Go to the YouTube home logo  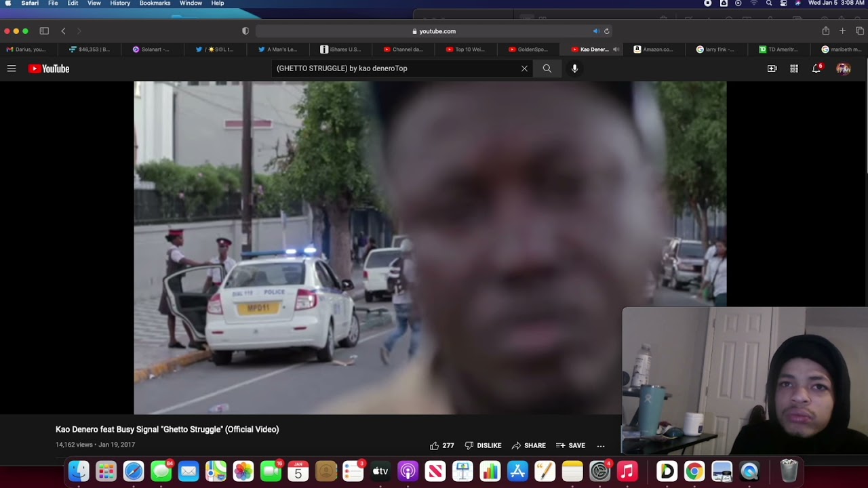49,68
